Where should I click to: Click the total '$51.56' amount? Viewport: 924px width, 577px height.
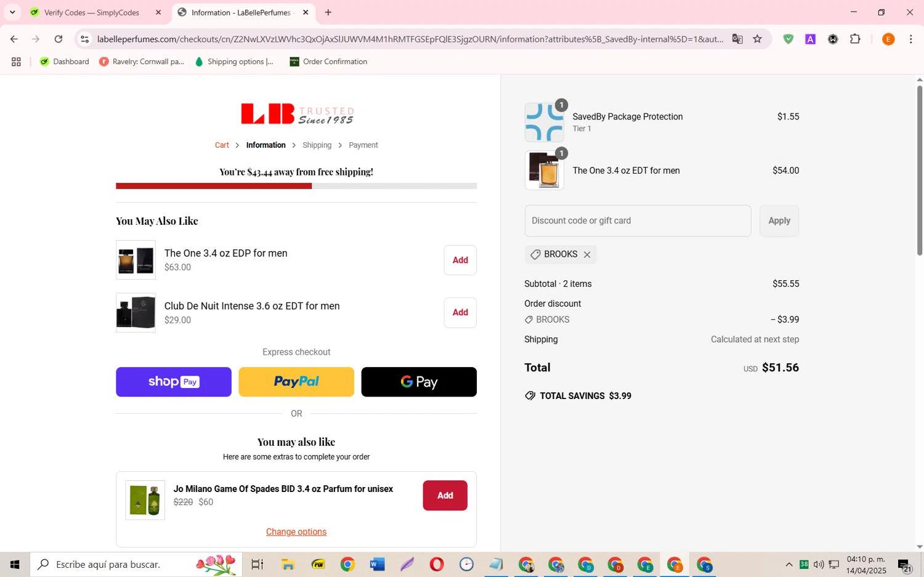780,368
